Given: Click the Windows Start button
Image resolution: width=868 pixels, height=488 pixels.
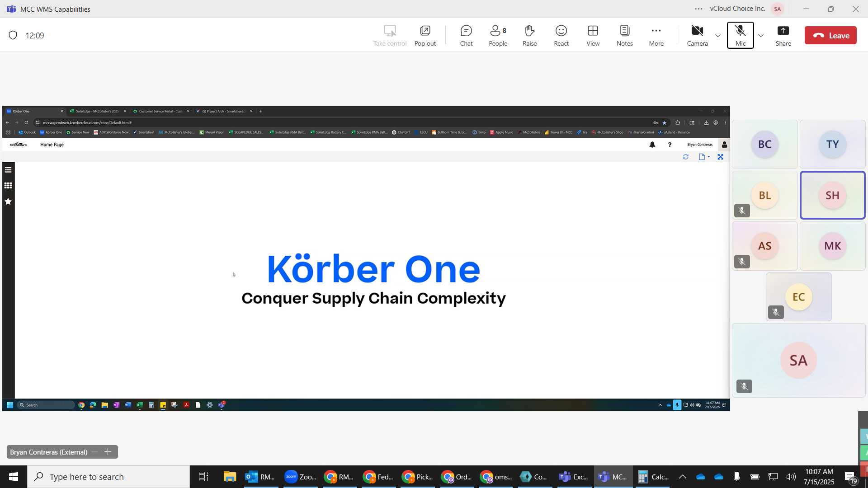Looking at the screenshot, I should point(13,477).
